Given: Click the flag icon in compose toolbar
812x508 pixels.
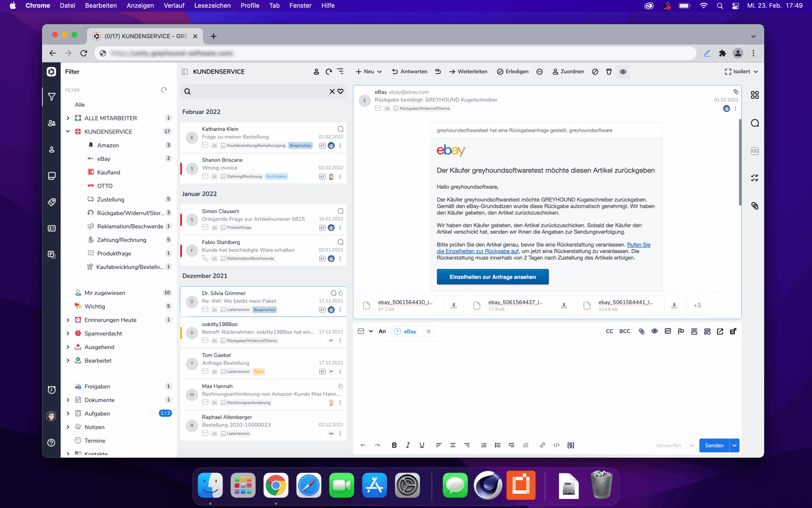Looking at the screenshot, I should [x=681, y=331].
